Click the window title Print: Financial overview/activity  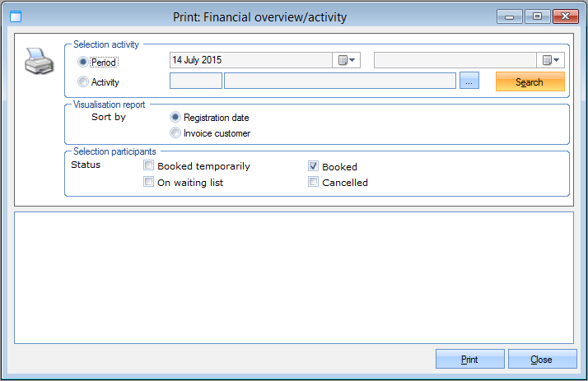click(x=259, y=17)
